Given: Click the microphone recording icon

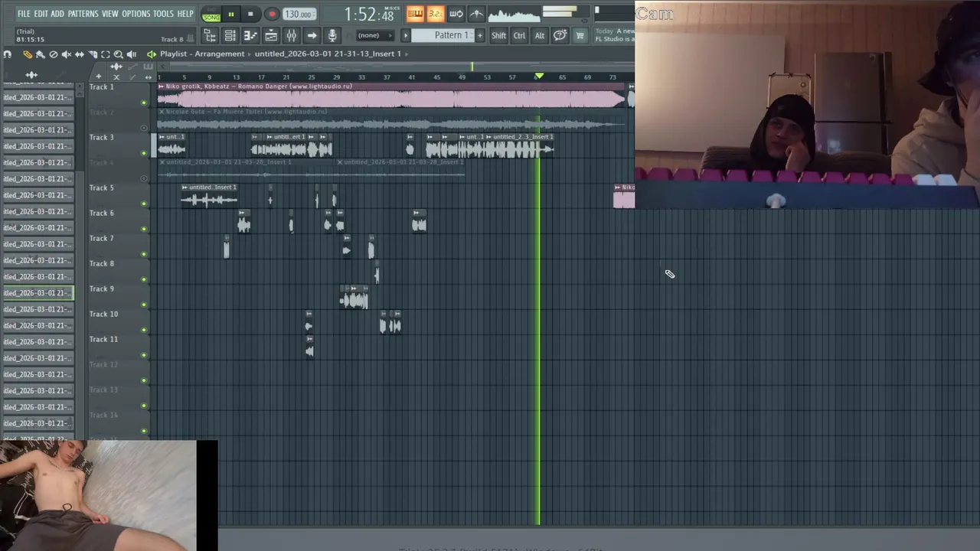Looking at the screenshot, I should click(332, 36).
